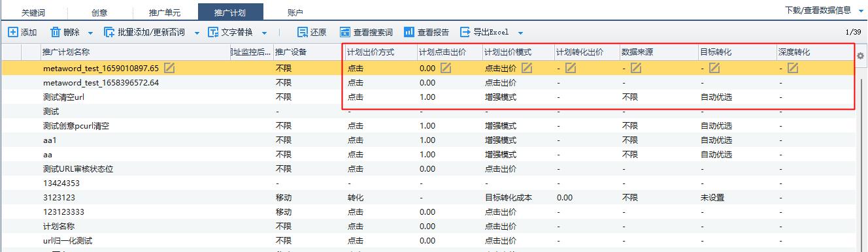Edit plan name metaword_test_1659010897.65 pencil icon
The height and width of the screenshot is (252, 868).
tap(170, 68)
